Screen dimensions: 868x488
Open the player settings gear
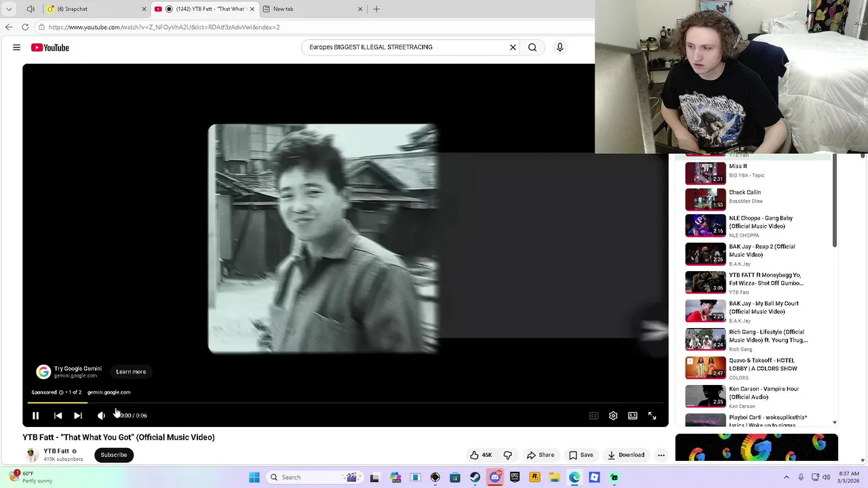click(613, 415)
